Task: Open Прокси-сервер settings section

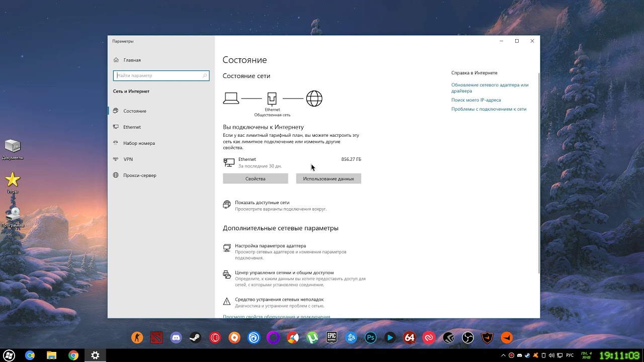Action: pyautogui.click(x=135, y=175)
